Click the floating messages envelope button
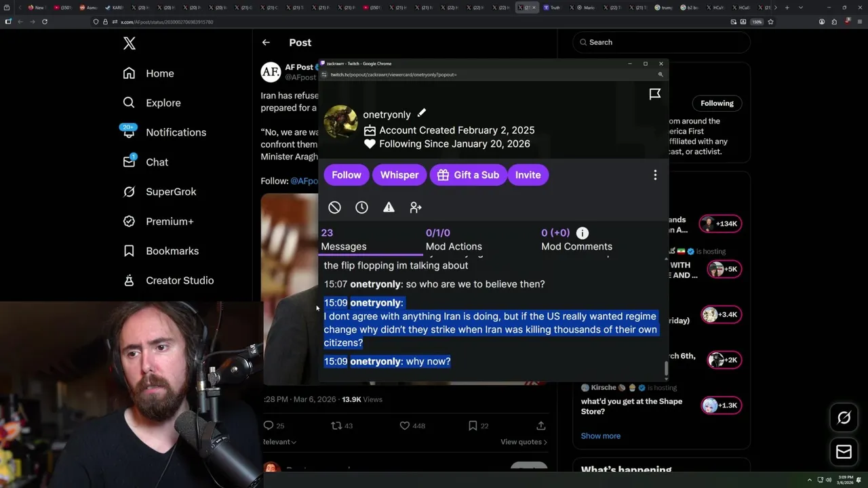Image resolution: width=868 pixels, height=488 pixels. (x=844, y=452)
